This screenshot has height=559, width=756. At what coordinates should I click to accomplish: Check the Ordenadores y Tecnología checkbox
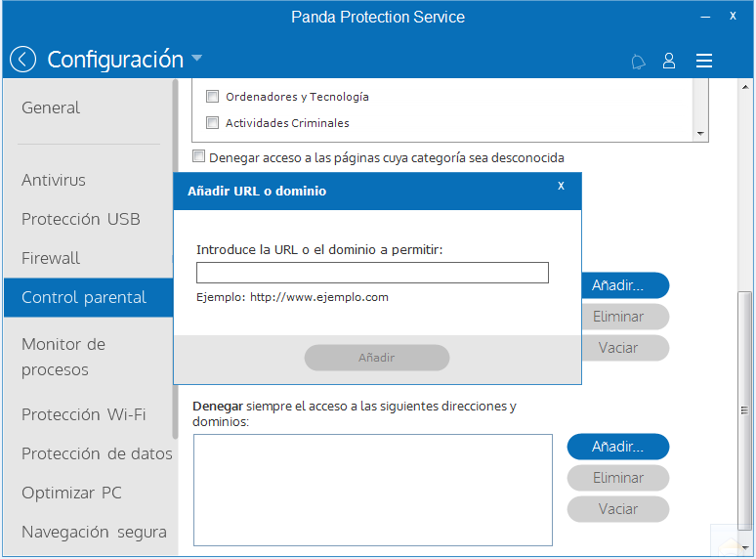212,97
